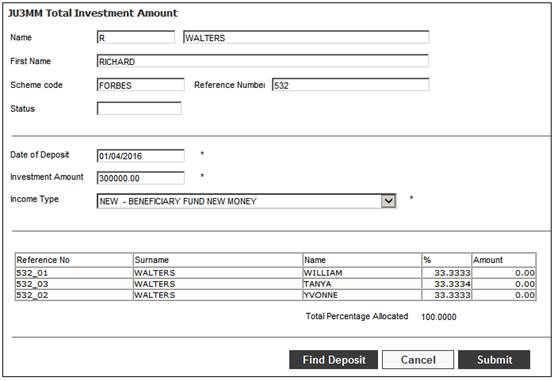Cancel the investment amount form

[418, 360]
